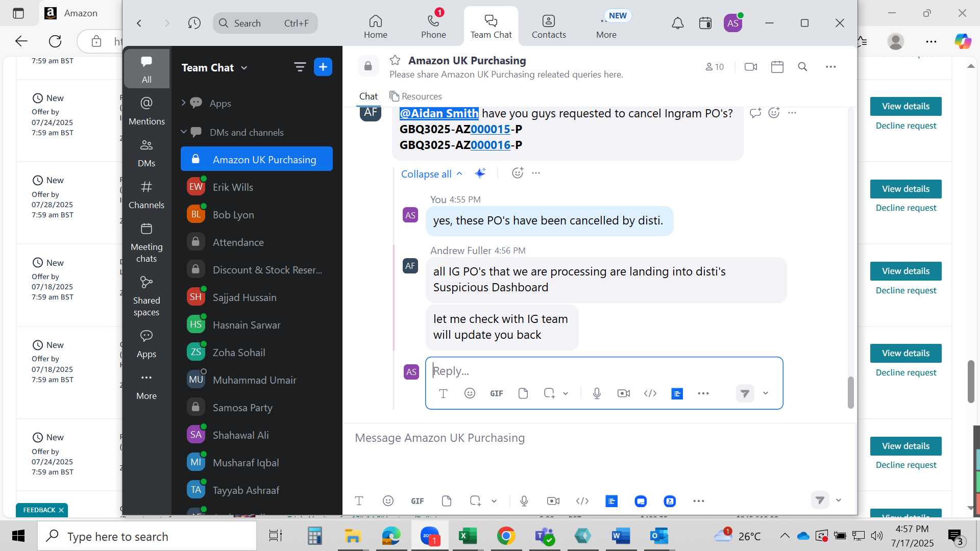This screenshot has width=980, height=551.
Task: Open Mentions in sidebar
Action: (x=146, y=111)
